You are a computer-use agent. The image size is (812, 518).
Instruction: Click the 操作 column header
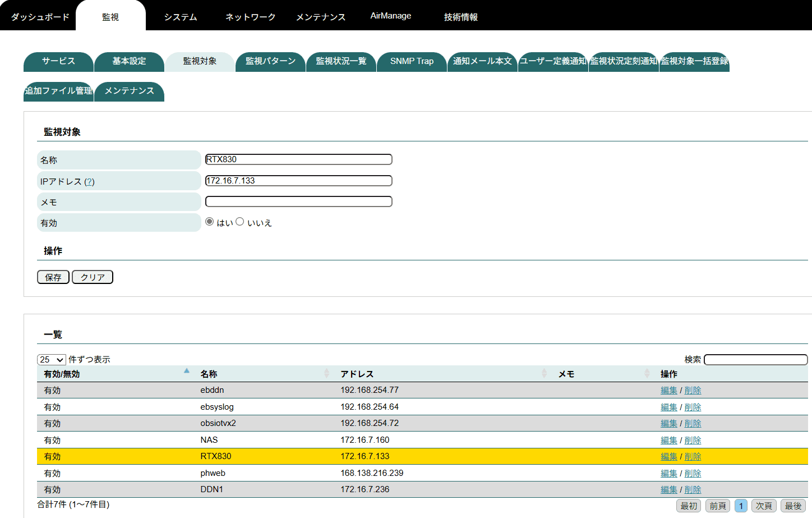pyautogui.click(x=669, y=374)
